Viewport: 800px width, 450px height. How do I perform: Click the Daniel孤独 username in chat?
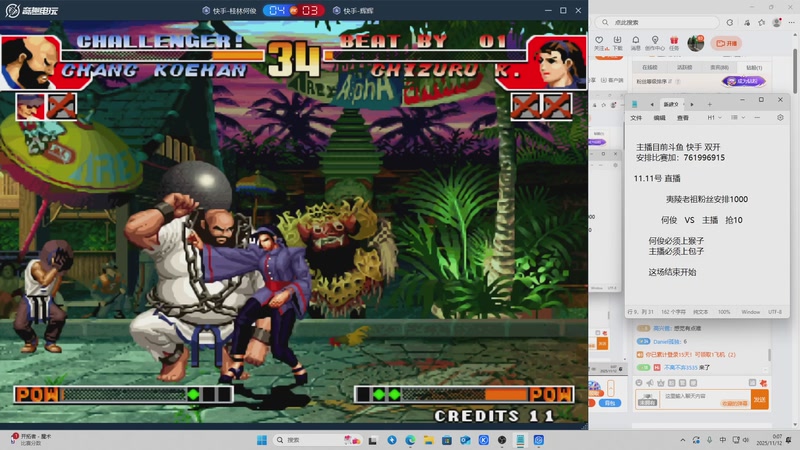pyautogui.click(x=666, y=341)
